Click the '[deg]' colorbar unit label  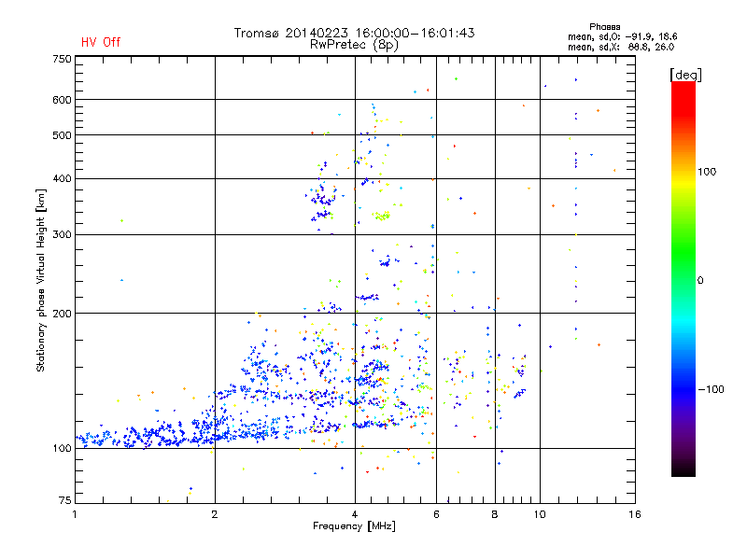[x=685, y=75]
